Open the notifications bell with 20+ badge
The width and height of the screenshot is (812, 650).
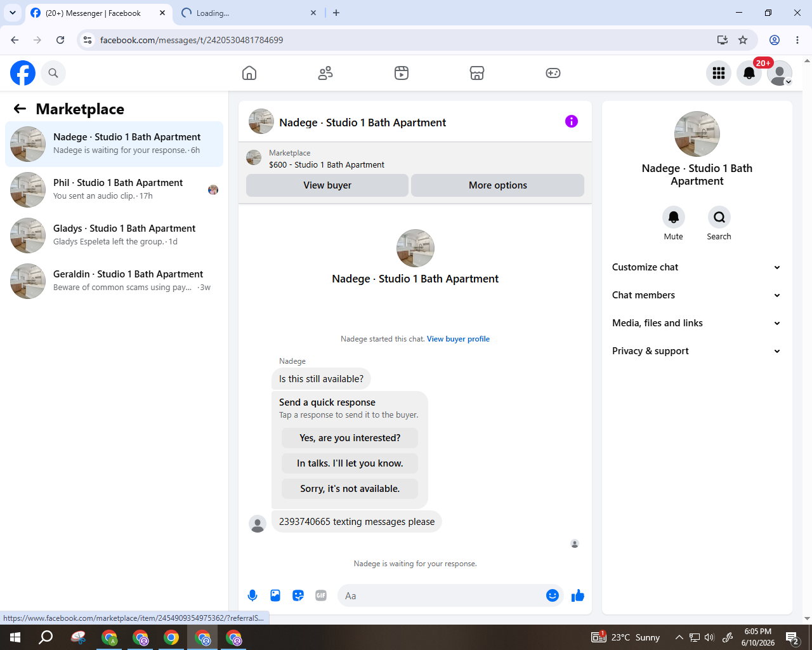click(749, 73)
